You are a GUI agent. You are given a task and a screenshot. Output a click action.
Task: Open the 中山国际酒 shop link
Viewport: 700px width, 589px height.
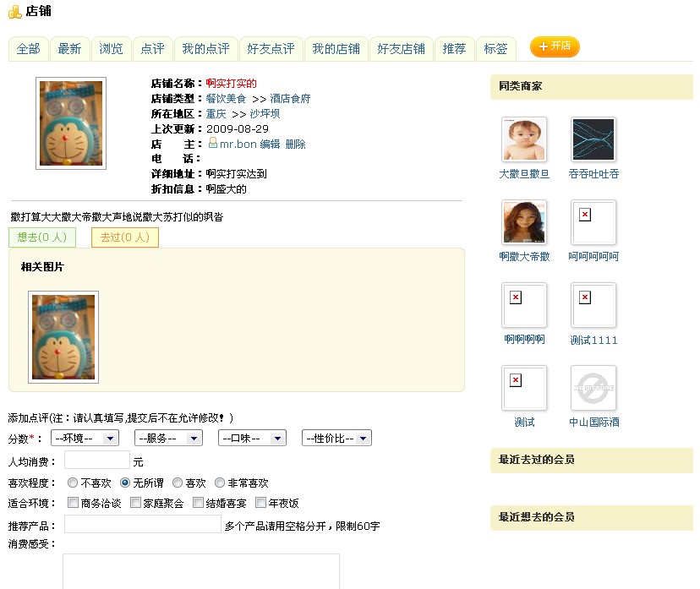(x=593, y=423)
